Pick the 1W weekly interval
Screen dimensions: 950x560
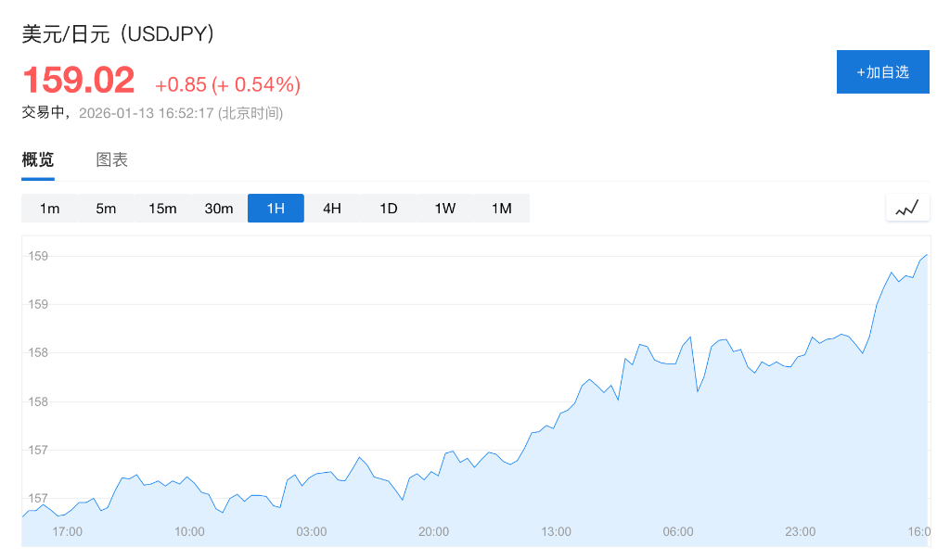pyautogui.click(x=445, y=209)
